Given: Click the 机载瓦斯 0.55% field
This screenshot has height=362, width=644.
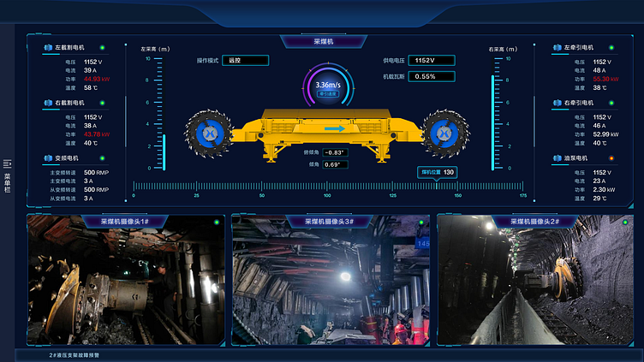Looking at the screenshot, I should pyautogui.click(x=432, y=76).
